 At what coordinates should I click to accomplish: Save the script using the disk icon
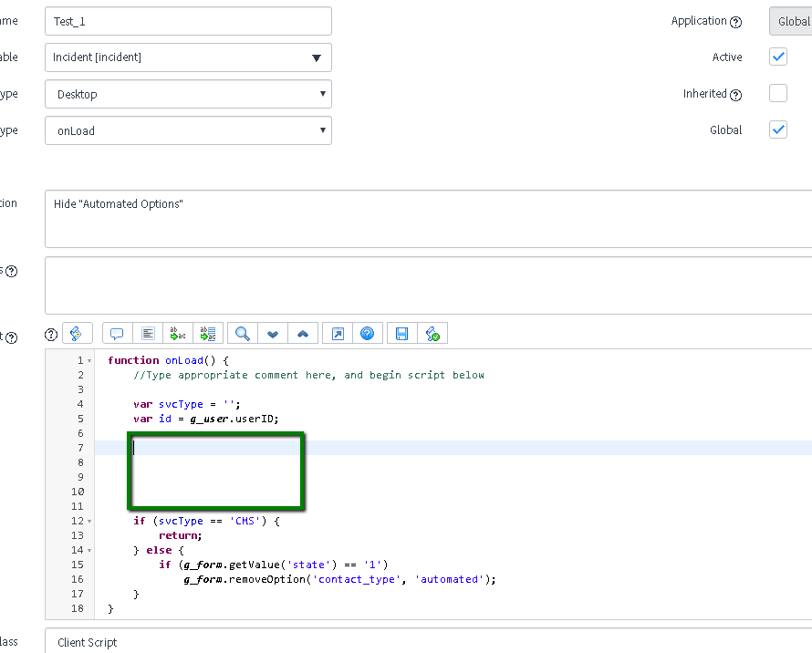tap(401, 333)
